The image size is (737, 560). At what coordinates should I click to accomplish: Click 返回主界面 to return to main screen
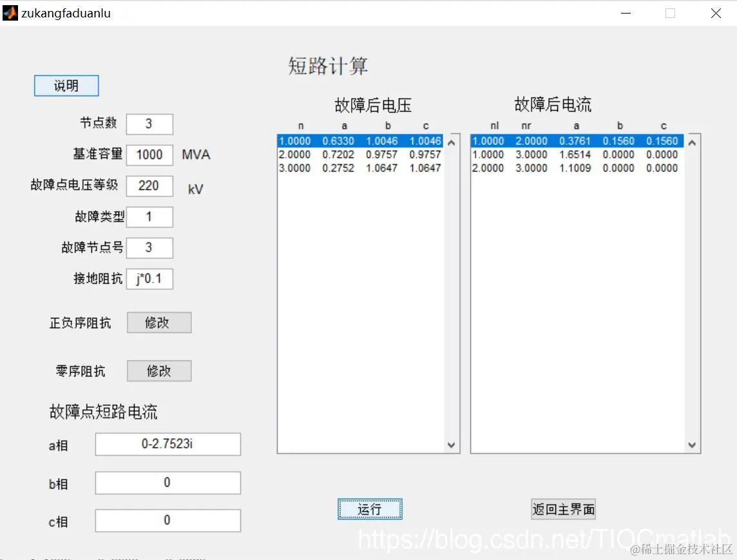point(562,508)
